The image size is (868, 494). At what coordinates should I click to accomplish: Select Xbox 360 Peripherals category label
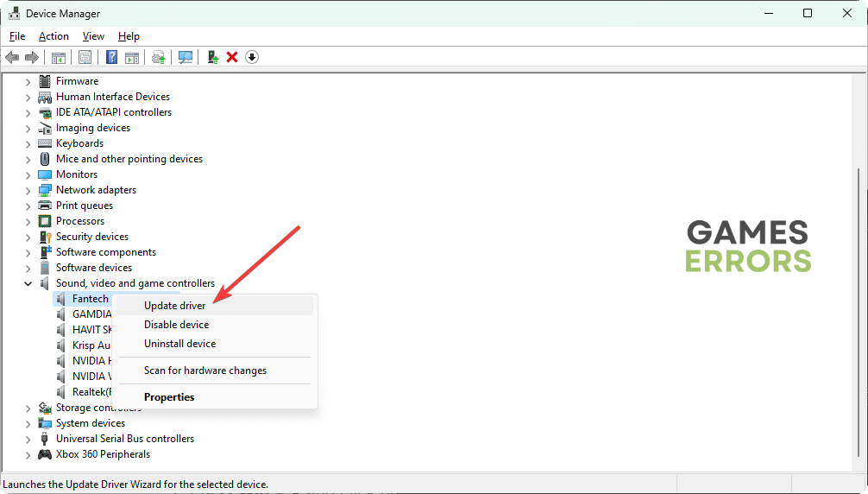tap(103, 454)
